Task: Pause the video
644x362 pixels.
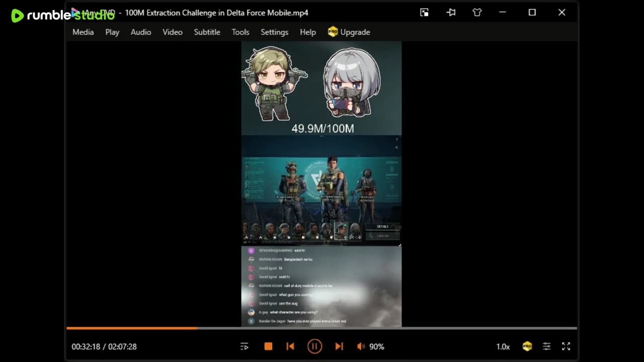Action: [x=315, y=346]
